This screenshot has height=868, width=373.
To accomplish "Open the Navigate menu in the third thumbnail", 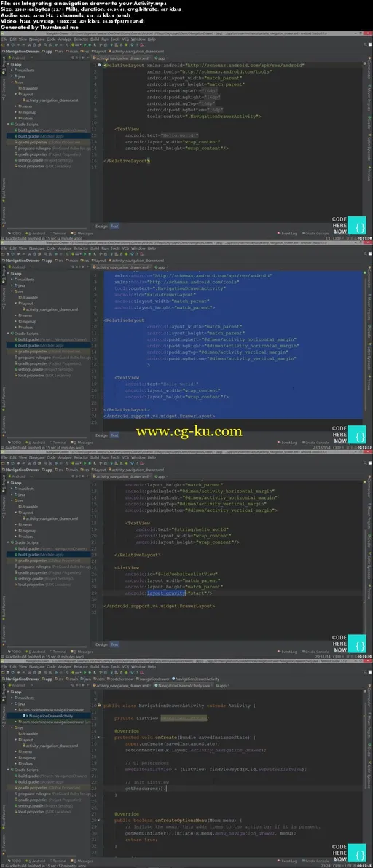I will (37, 458).
